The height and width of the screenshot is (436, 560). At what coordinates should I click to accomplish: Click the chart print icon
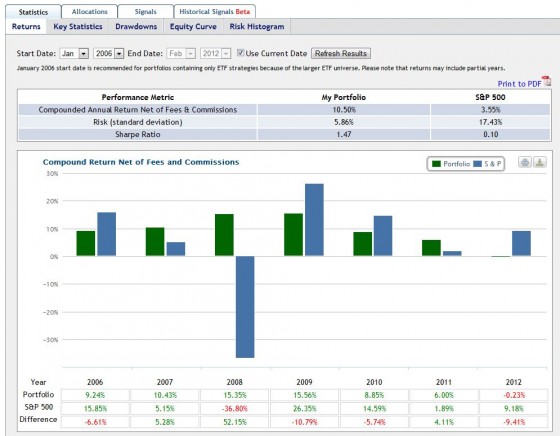(525, 163)
